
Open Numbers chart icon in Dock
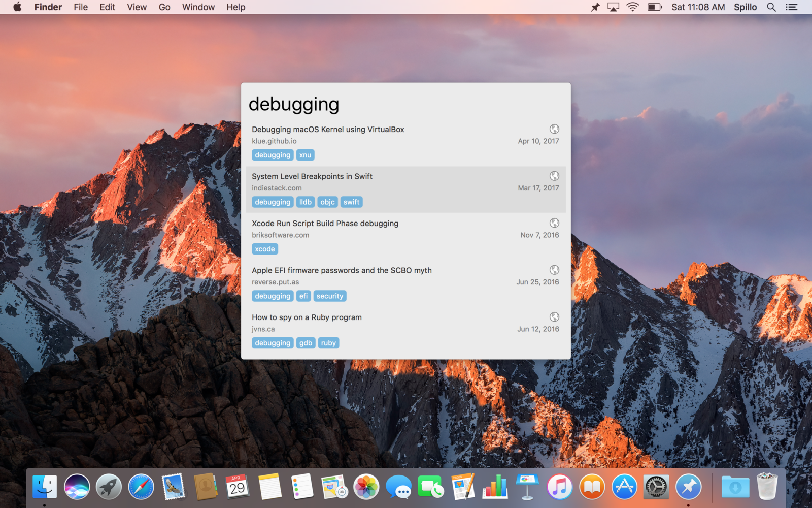495,487
